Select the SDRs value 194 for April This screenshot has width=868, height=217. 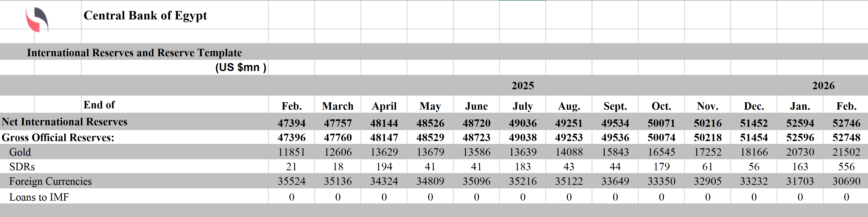[384, 166]
